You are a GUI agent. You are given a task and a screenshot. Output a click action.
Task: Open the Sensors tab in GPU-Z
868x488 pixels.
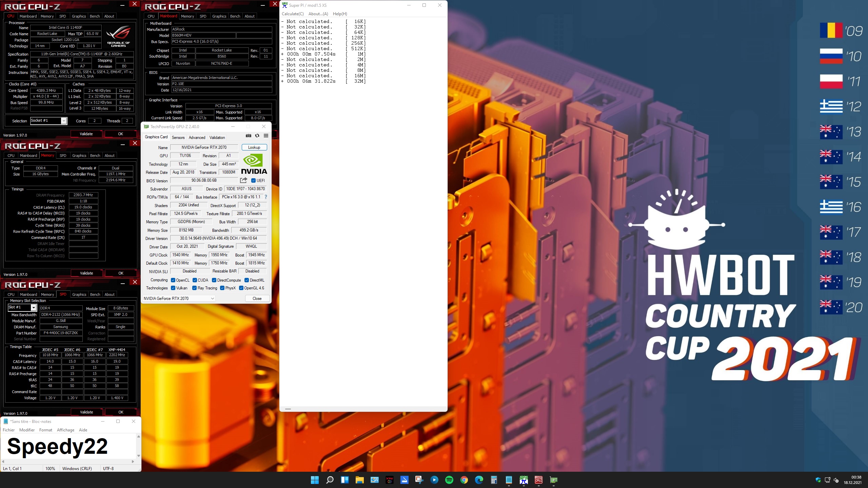(178, 137)
